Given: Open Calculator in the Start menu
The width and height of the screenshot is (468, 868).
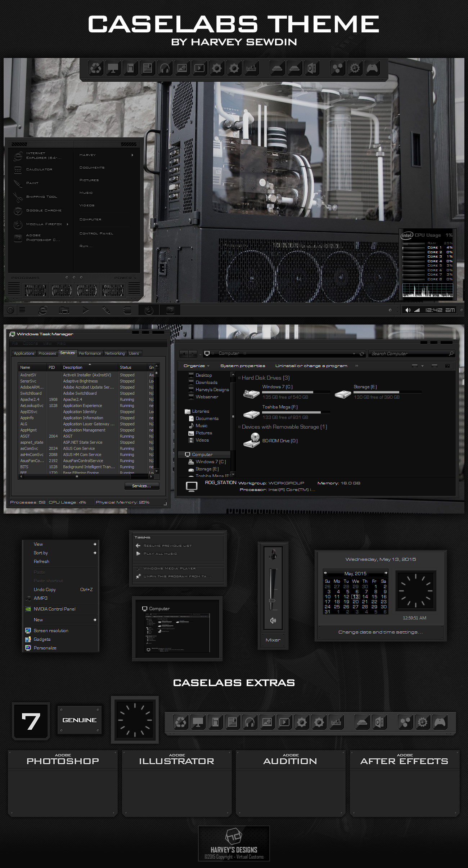Looking at the screenshot, I should tap(39, 169).
